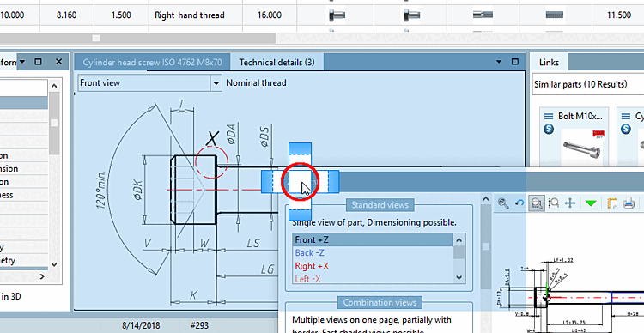Click the print icon in drawing toolbar
The height and width of the screenshot is (333, 644).
pos(629,203)
